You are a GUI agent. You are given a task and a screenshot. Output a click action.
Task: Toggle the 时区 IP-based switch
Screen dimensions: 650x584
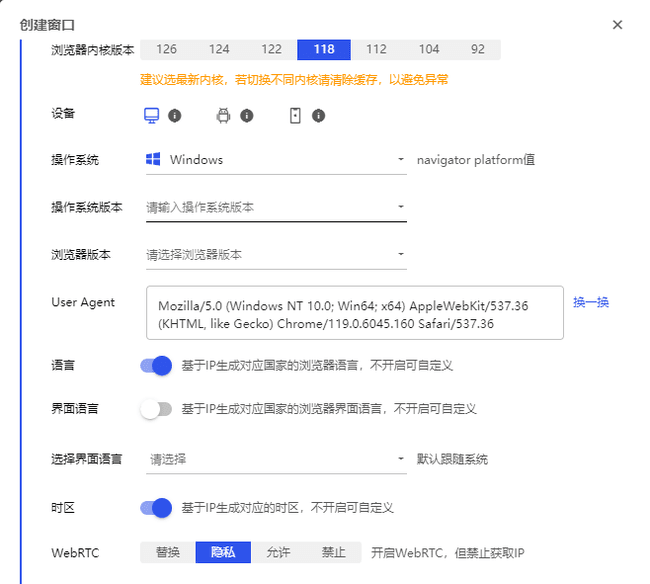(x=156, y=508)
